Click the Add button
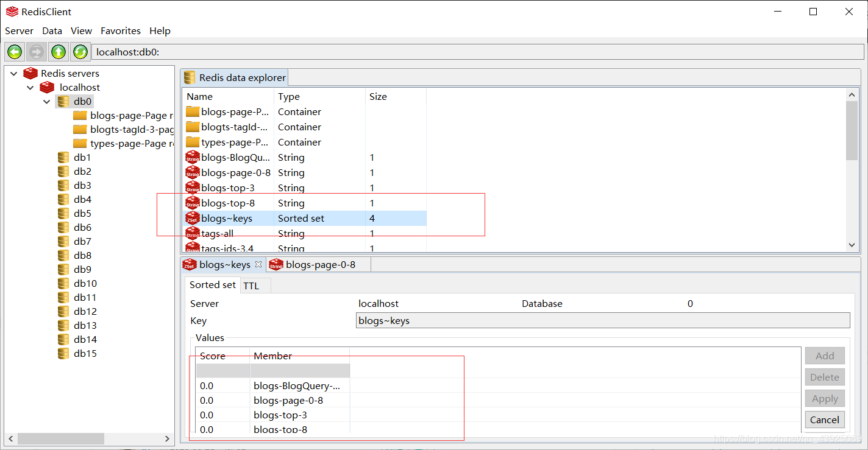Viewport: 868px width, 450px height. tap(825, 356)
